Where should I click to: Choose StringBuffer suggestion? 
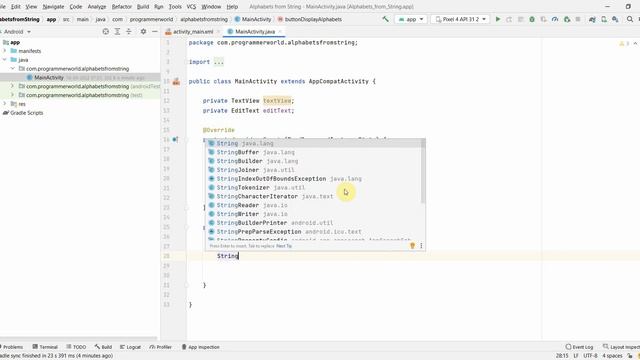point(314,152)
